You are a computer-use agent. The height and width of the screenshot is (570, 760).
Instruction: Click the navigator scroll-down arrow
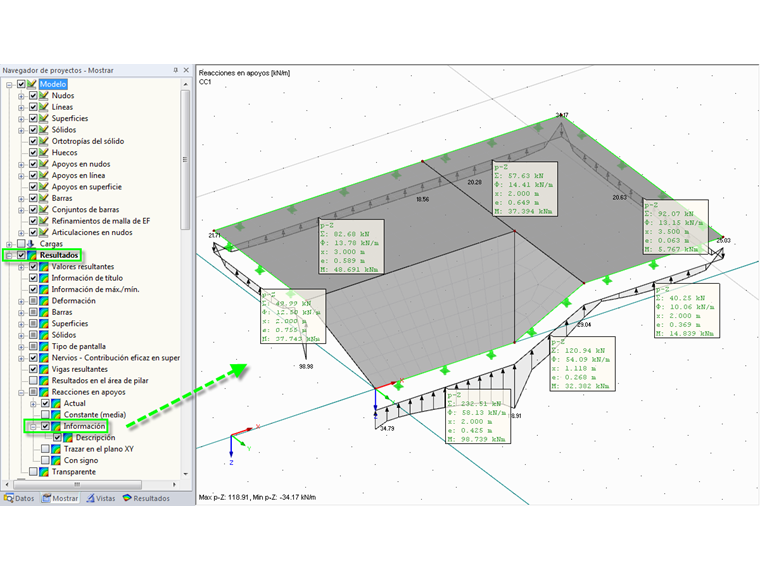point(185,474)
